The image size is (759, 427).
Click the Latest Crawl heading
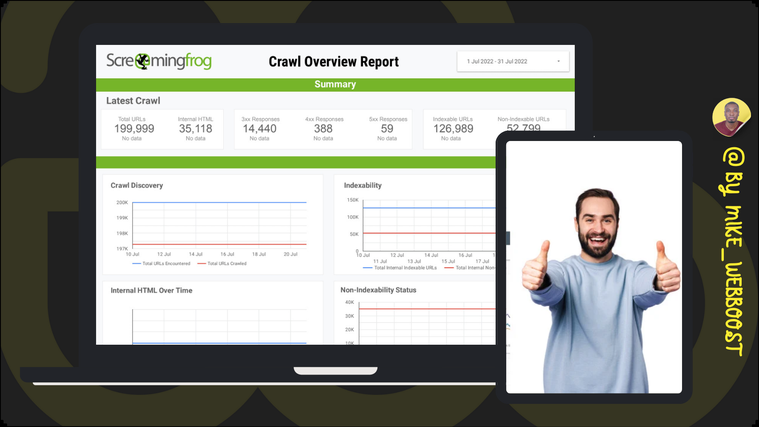click(x=133, y=101)
